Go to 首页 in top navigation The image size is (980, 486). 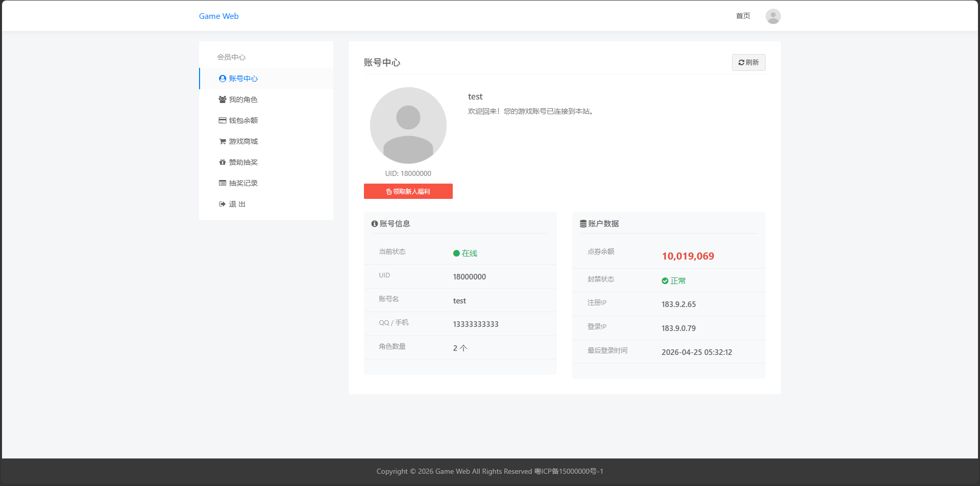click(x=743, y=16)
